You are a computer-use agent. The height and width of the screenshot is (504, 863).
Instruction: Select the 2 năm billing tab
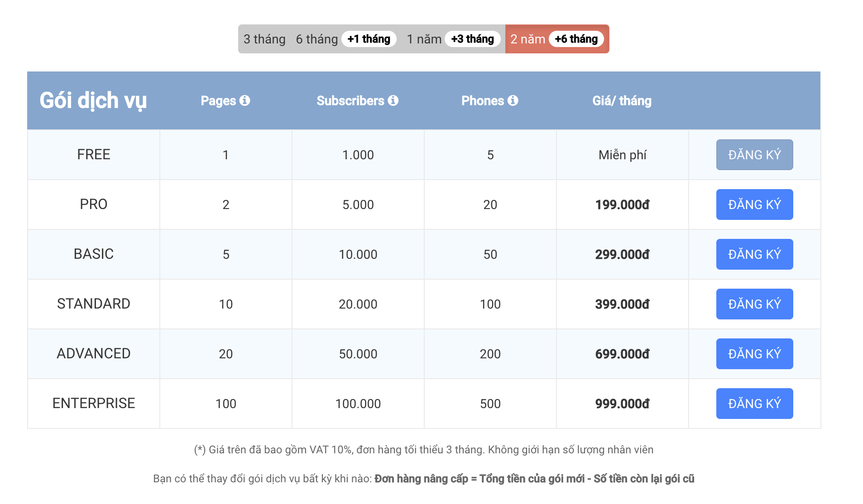[528, 39]
